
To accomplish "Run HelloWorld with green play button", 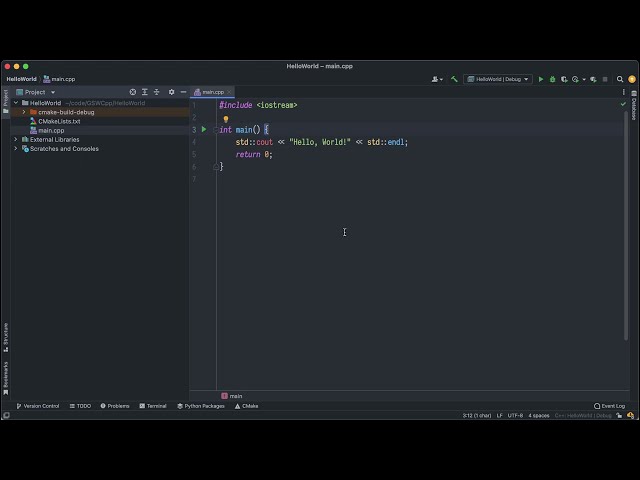I will click(x=541, y=79).
